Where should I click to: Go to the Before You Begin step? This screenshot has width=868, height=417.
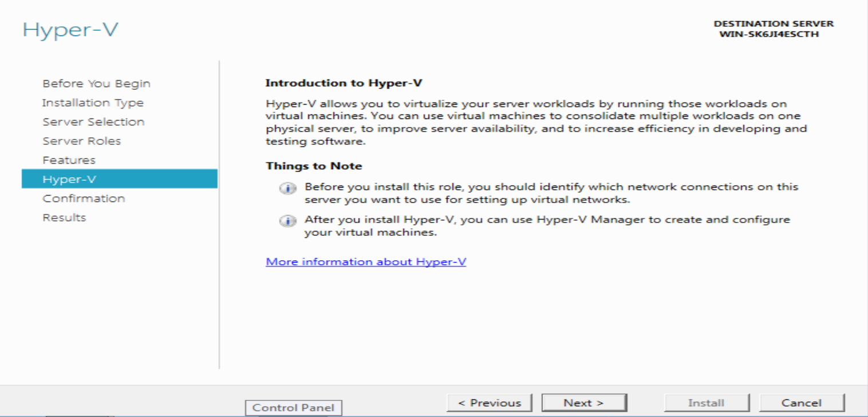(x=96, y=84)
